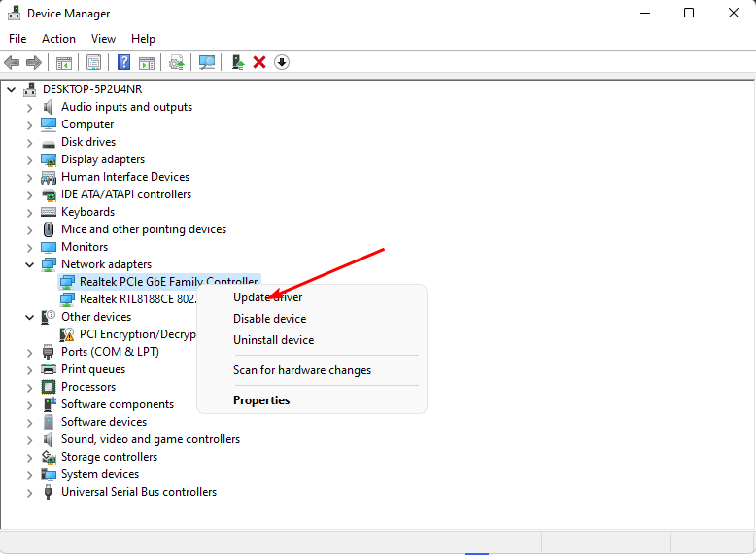The image size is (756, 555).
Task: Click the Display adapters icon
Action: coord(49,159)
